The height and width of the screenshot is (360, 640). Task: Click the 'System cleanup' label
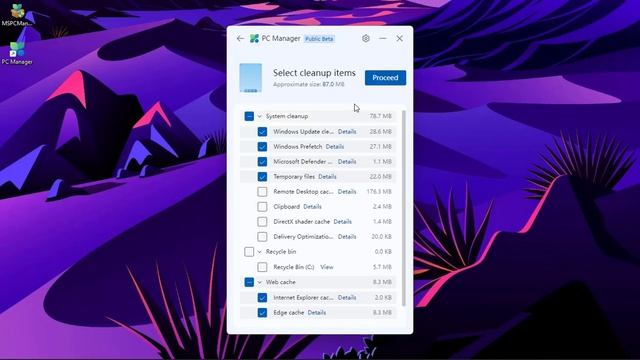[287, 116]
